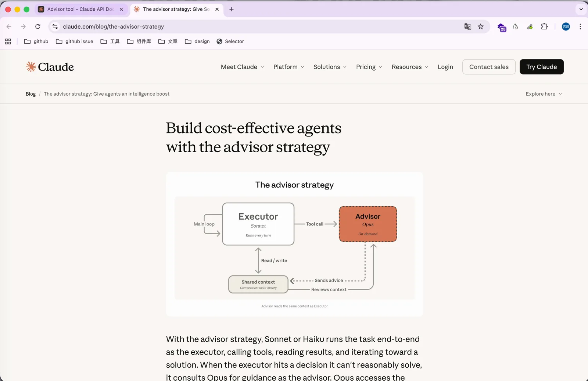The height and width of the screenshot is (381, 588).
Task: Click the Google Translate icon
Action: coord(467,26)
